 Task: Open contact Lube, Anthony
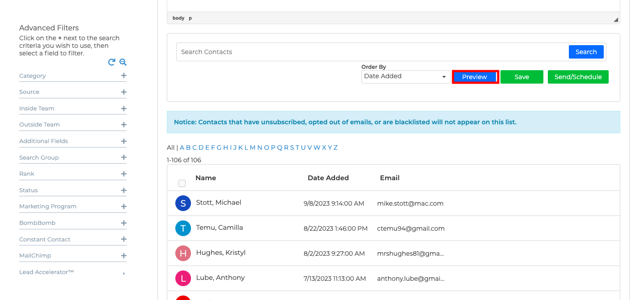(220, 278)
